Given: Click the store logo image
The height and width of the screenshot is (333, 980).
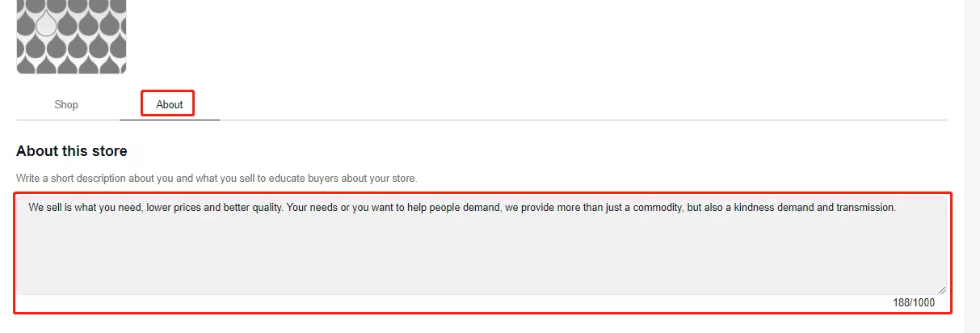Looking at the screenshot, I should pyautogui.click(x=71, y=36).
